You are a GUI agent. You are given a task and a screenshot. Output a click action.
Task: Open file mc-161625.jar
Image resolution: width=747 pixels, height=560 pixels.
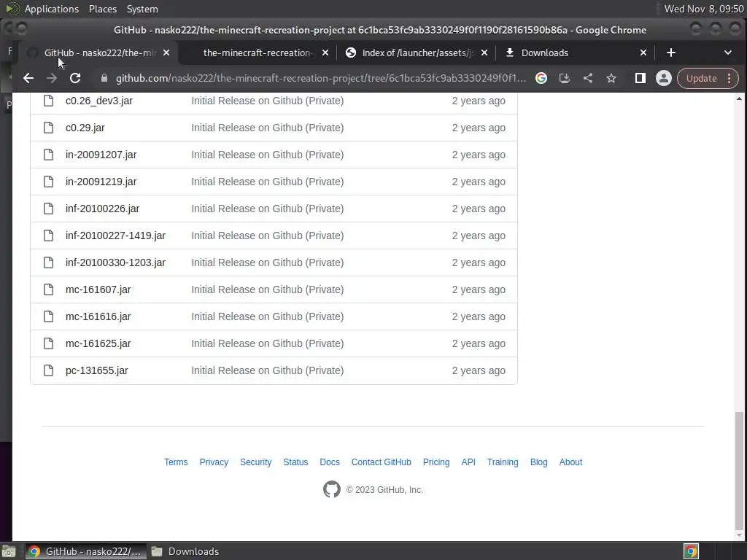[x=98, y=343]
